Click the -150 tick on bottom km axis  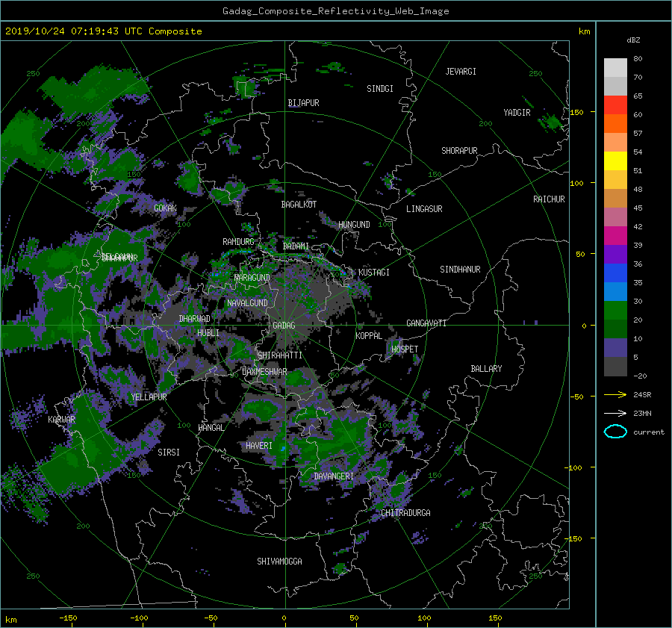point(68,618)
